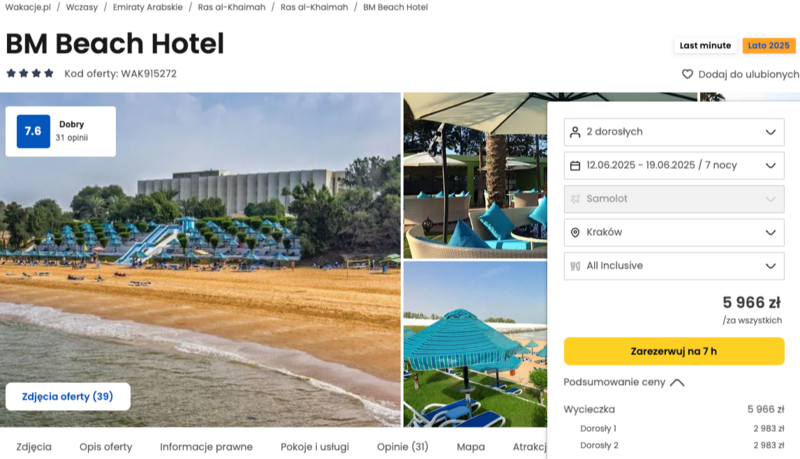Image resolution: width=800 pixels, height=459 pixels.
Task: Click the Zarezerwuj na 7 h button
Action: tap(674, 351)
